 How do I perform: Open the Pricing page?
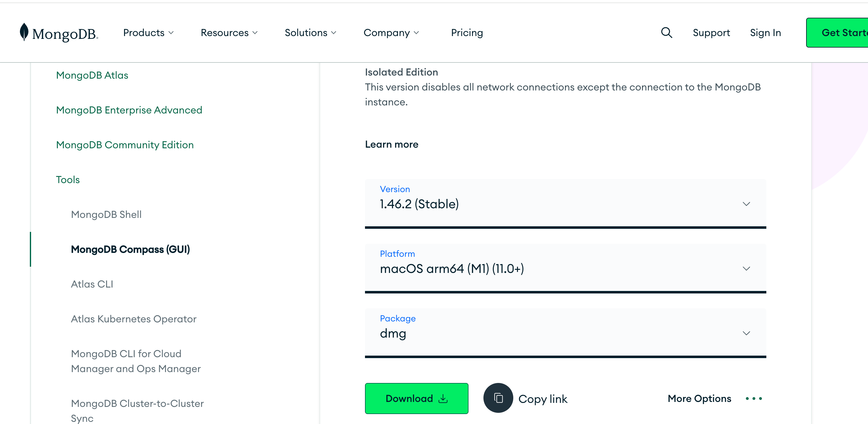[467, 33]
